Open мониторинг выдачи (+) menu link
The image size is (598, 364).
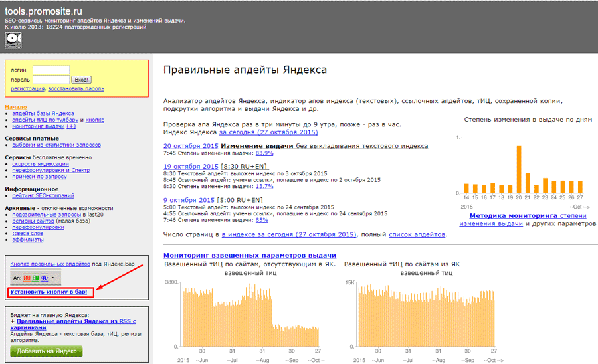(x=44, y=126)
